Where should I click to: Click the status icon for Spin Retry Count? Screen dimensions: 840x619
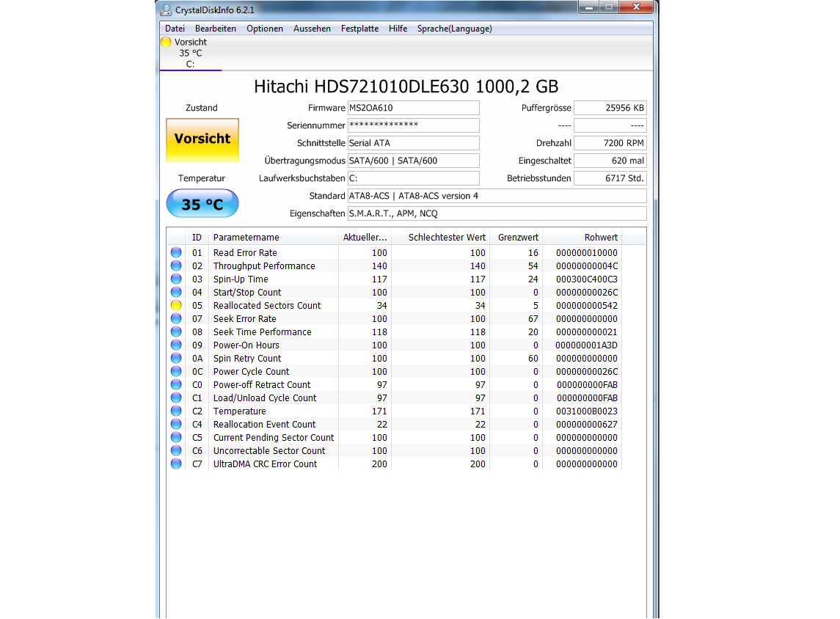[176, 358]
